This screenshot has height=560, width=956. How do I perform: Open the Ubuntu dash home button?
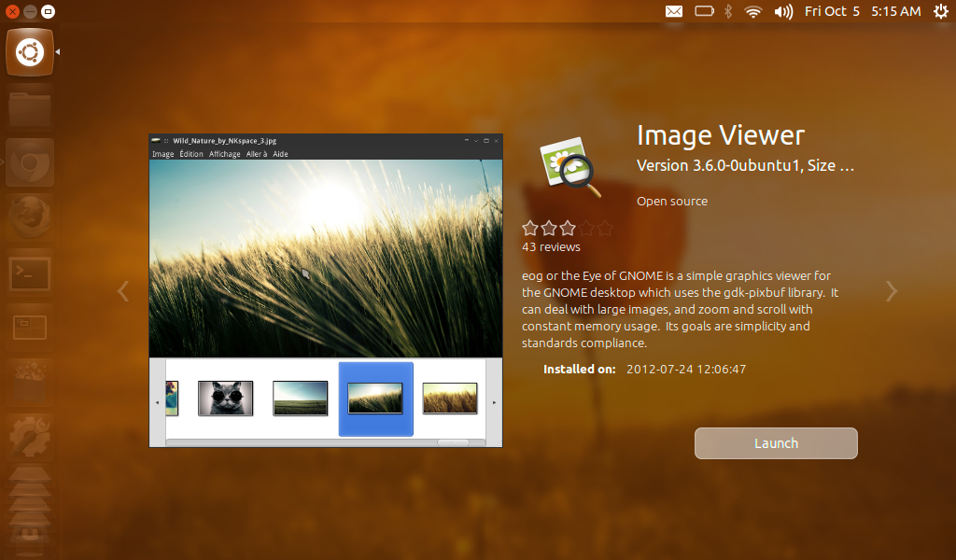[x=29, y=51]
